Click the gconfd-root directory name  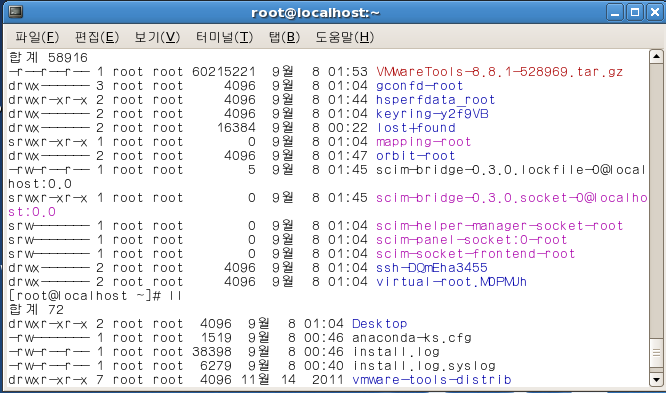(420, 86)
